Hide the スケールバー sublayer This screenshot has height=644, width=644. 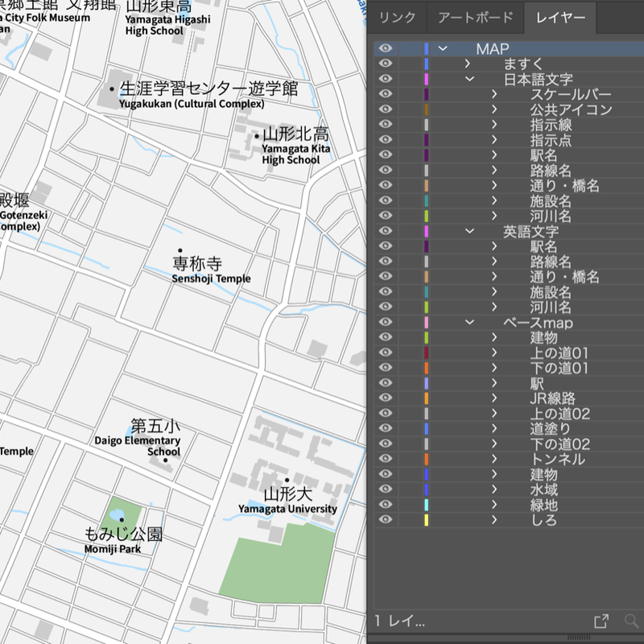pos(385,93)
